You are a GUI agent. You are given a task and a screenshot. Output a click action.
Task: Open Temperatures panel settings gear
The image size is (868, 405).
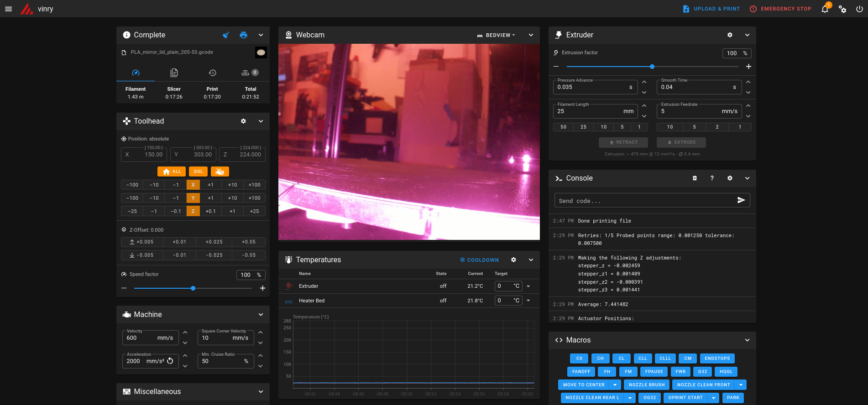click(x=513, y=260)
